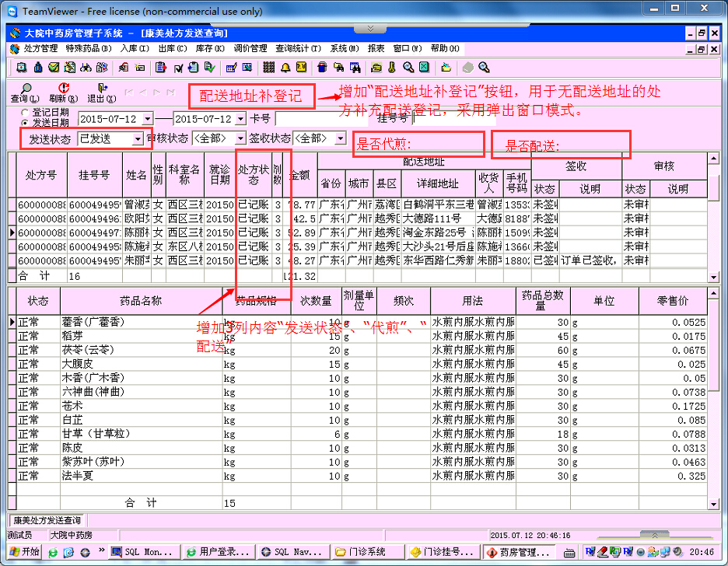Image resolution: width=728 pixels, height=566 pixels.
Task: Click the calendar with pen toolbar icon
Action: [x=231, y=68]
